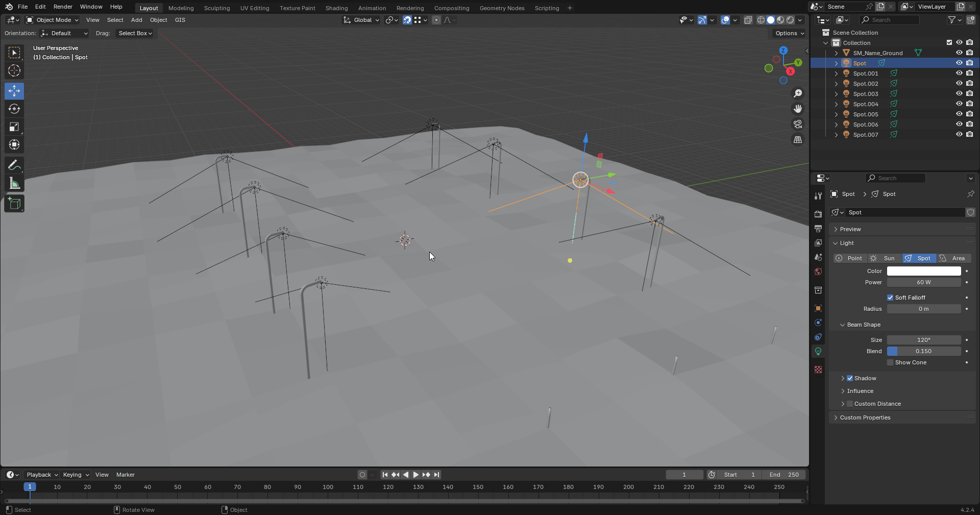Screen dimensions: 980x515
Task: Set light type to Area
Action: click(x=954, y=258)
